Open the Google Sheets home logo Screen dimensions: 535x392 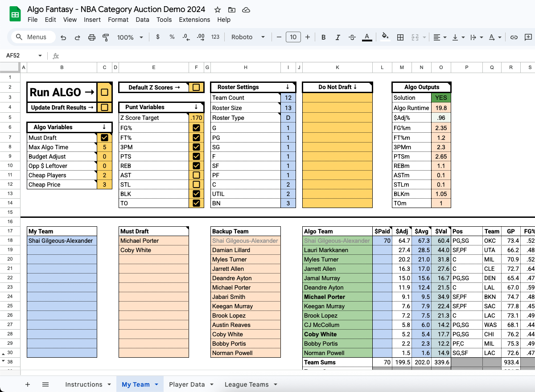15,14
